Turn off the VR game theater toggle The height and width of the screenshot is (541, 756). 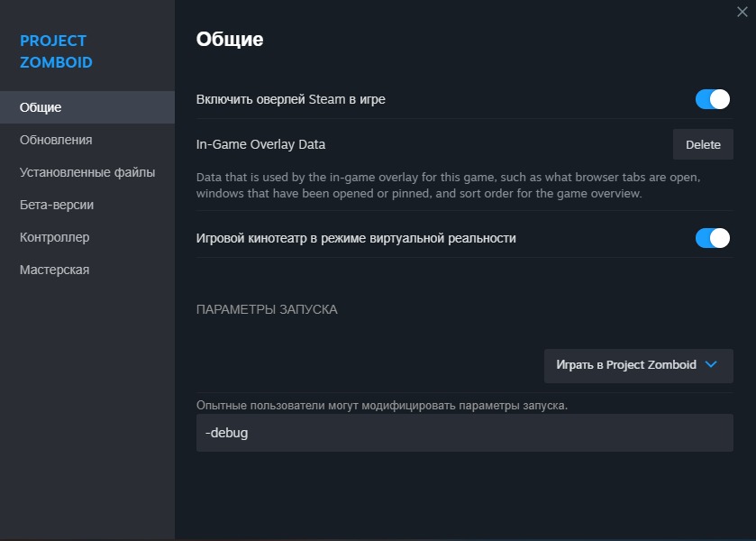point(712,238)
